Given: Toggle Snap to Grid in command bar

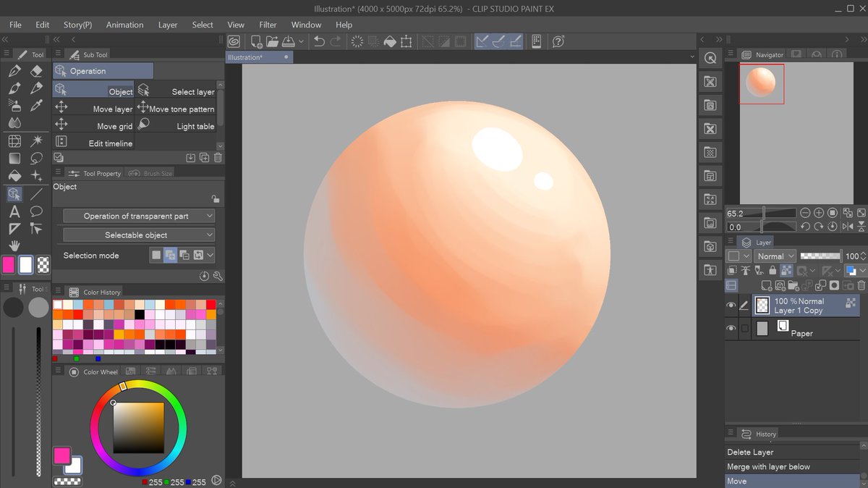Looking at the screenshot, I should pyautogui.click(x=516, y=41).
